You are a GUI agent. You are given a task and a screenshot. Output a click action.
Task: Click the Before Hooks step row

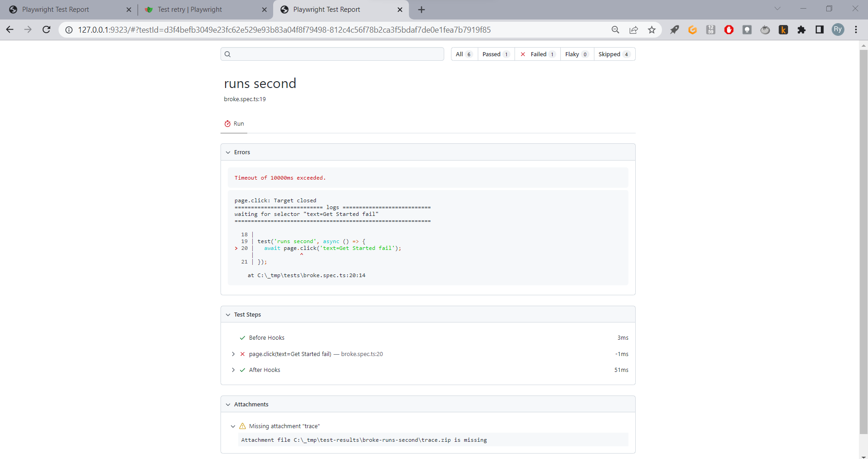tap(428, 338)
